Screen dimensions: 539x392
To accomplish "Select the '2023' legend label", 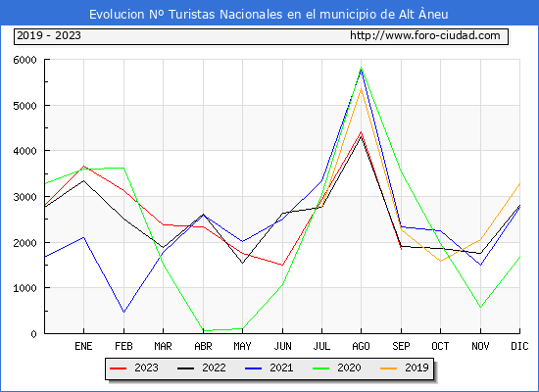I will pos(146,367).
